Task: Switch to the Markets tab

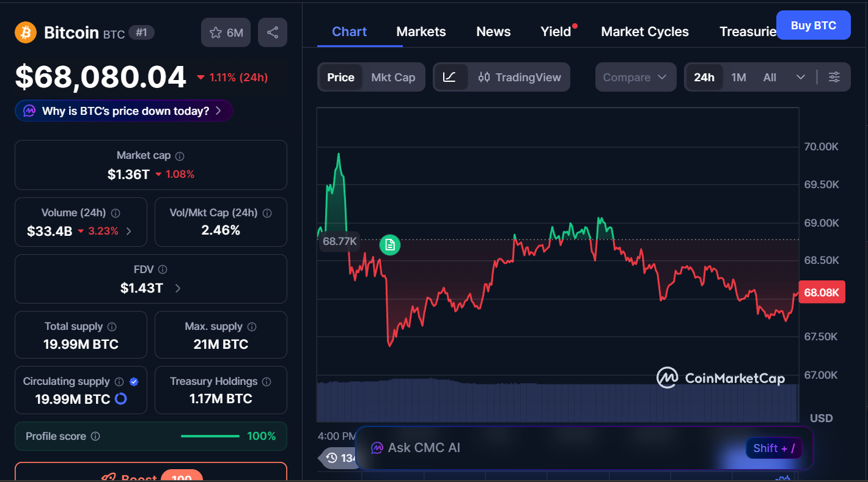Action: pos(421,32)
